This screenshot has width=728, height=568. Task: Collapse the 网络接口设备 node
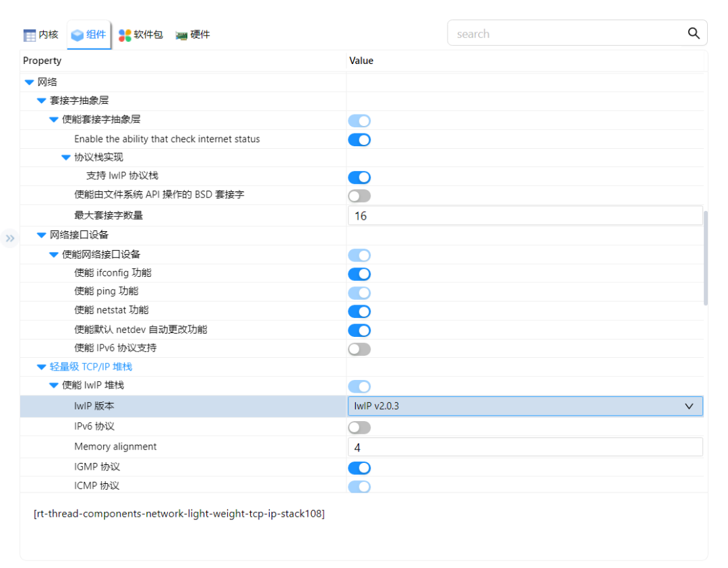[x=41, y=234]
